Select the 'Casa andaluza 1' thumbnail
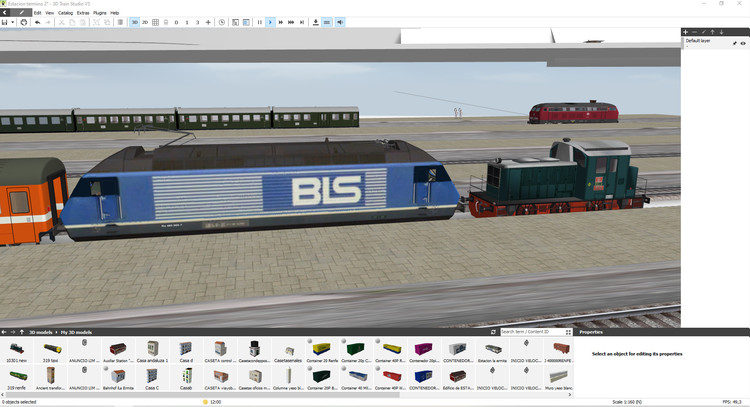 153,351
